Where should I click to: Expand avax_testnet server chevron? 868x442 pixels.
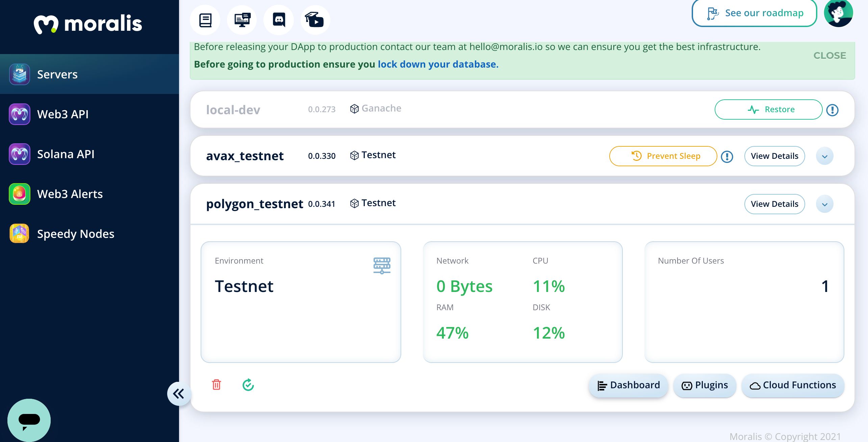825,156
